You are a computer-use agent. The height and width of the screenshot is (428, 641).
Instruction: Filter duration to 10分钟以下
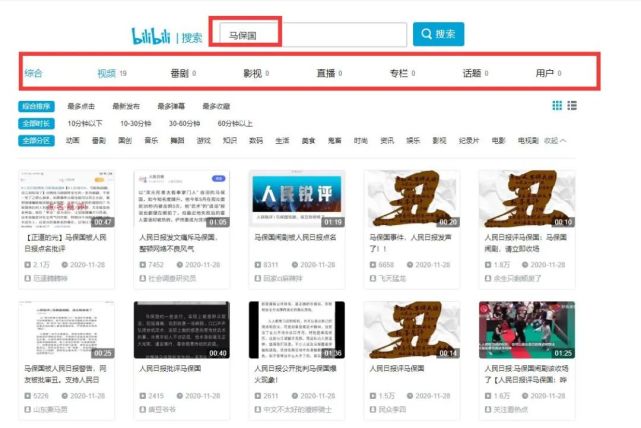[85, 123]
